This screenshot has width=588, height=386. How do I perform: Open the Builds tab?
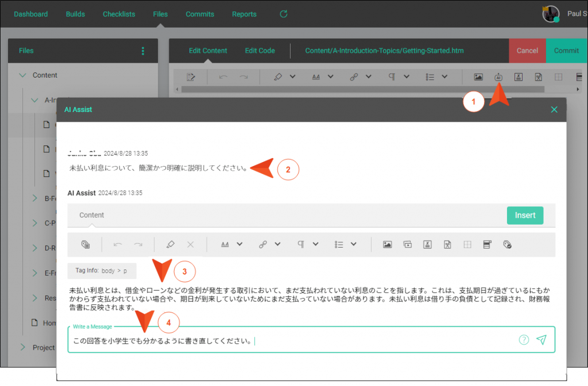tap(75, 14)
